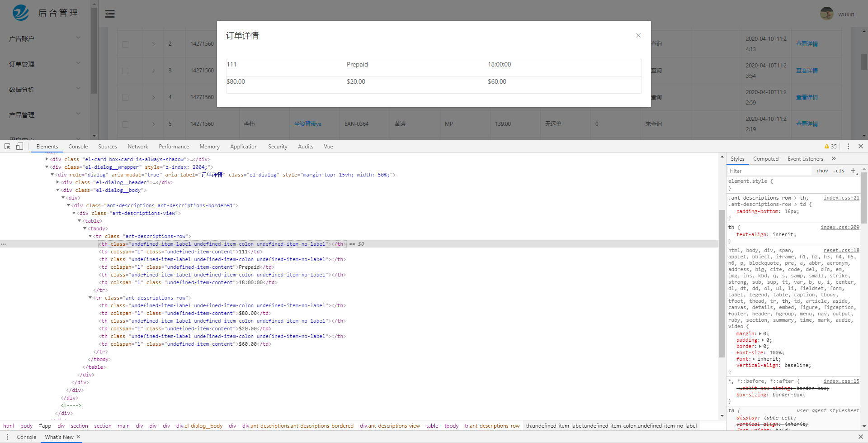Toggle the device toolbar icon
This screenshot has width=868, height=443.
(x=19, y=147)
